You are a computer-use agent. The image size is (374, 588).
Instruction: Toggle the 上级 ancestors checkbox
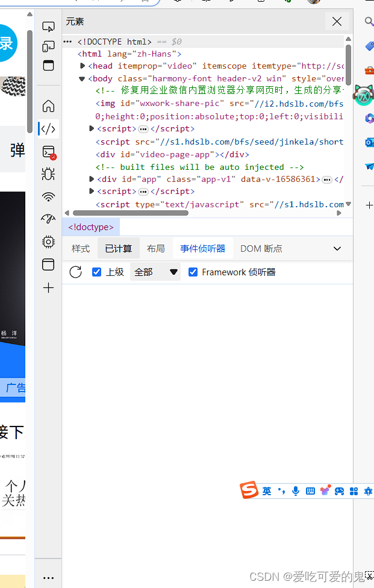97,272
